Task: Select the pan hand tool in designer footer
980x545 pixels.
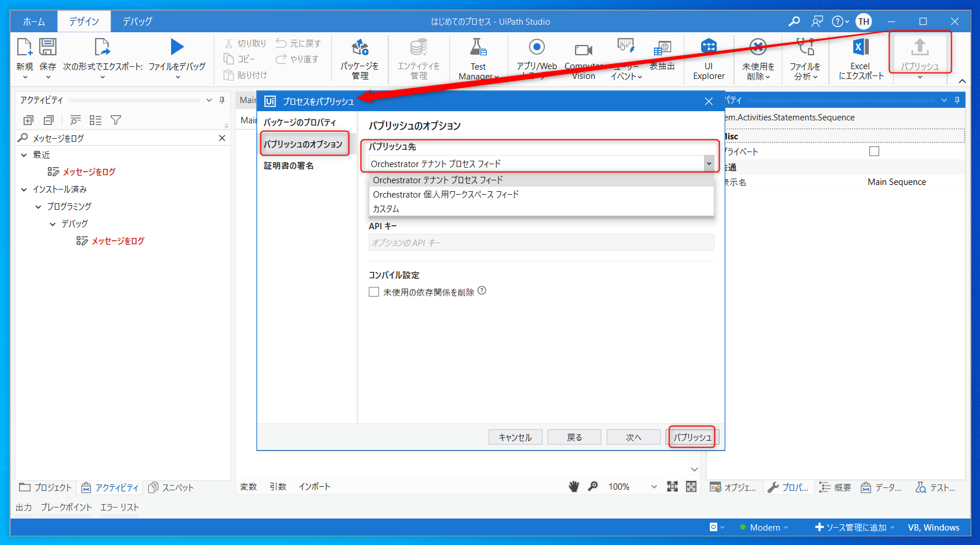Action: tap(574, 487)
